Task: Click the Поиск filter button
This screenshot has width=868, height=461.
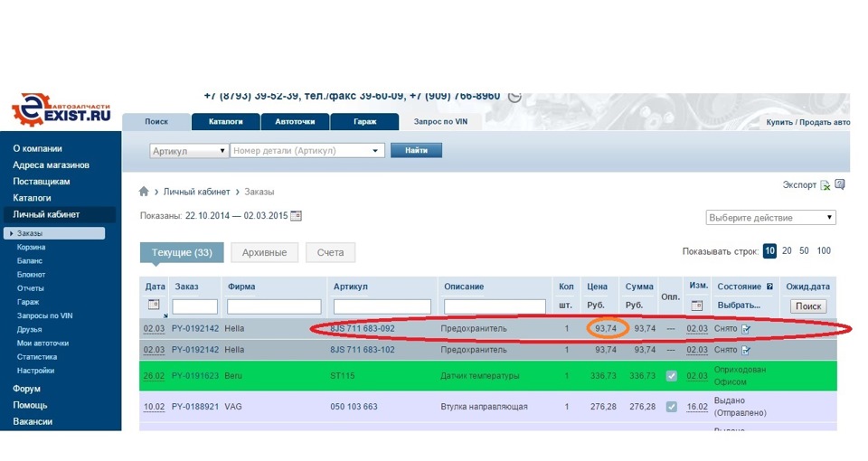Action: [808, 306]
